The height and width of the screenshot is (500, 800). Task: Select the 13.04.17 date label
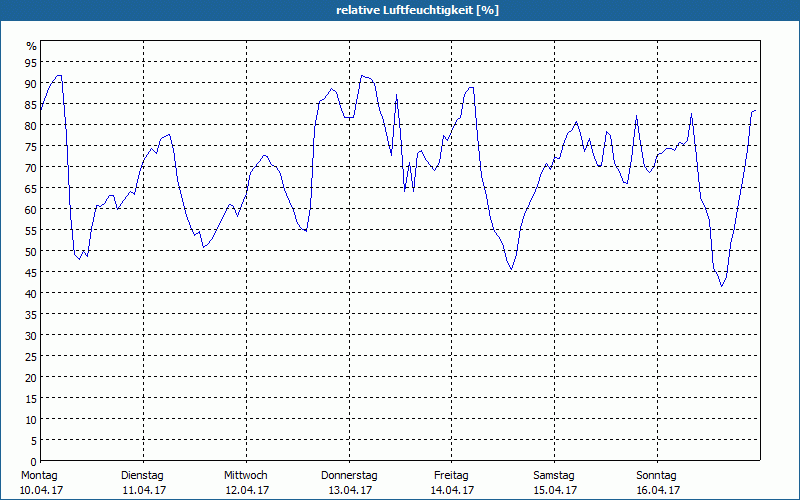tap(350, 490)
